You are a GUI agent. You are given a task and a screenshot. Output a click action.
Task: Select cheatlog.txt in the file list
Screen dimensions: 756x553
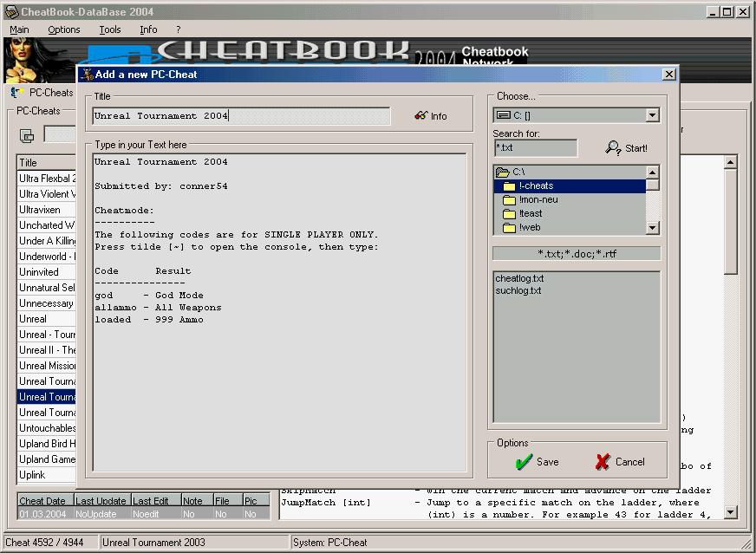pos(519,278)
